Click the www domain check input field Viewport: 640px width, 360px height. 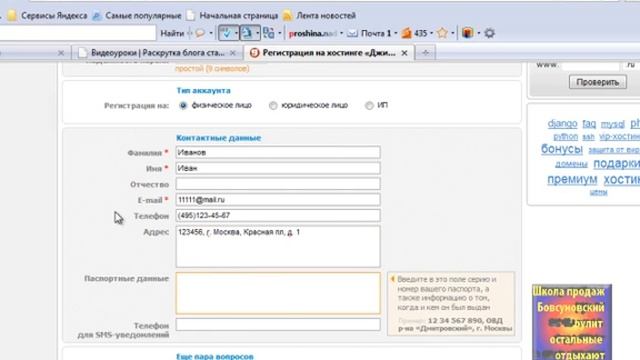click(591, 65)
